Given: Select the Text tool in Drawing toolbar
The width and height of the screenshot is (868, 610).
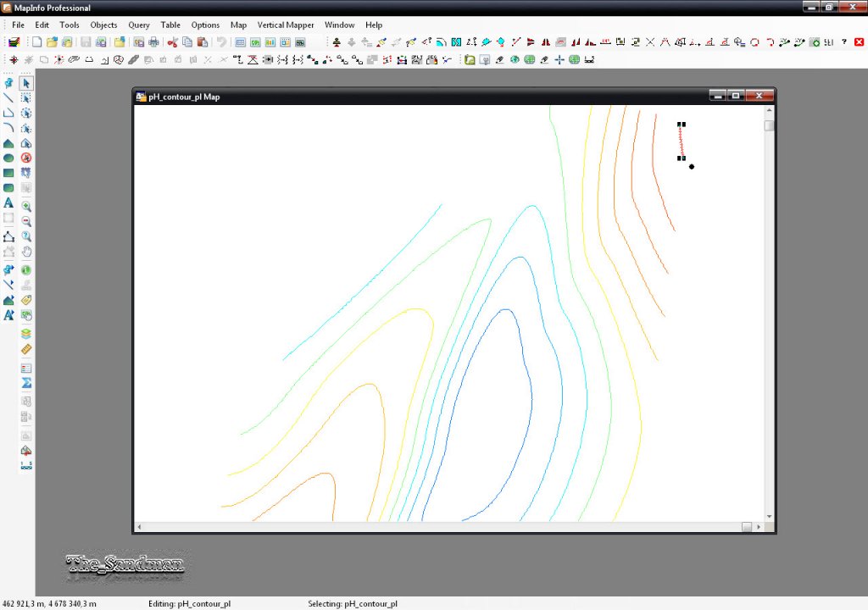Looking at the screenshot, I should pos(8,203).
